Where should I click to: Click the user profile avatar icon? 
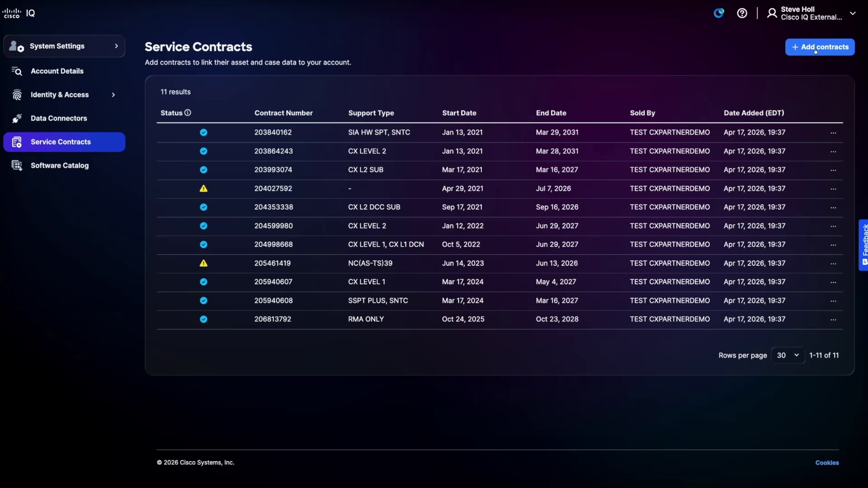point(772,13)
